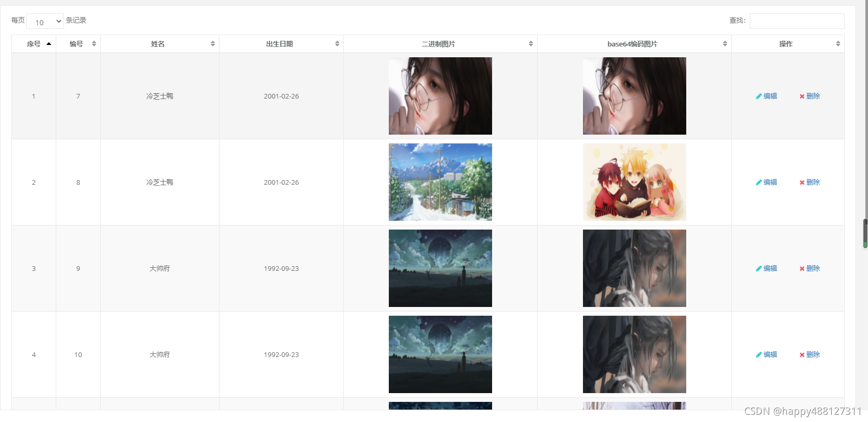
Task: Select birth date 1992-09-23 in row 3
Action: [281, 268]
